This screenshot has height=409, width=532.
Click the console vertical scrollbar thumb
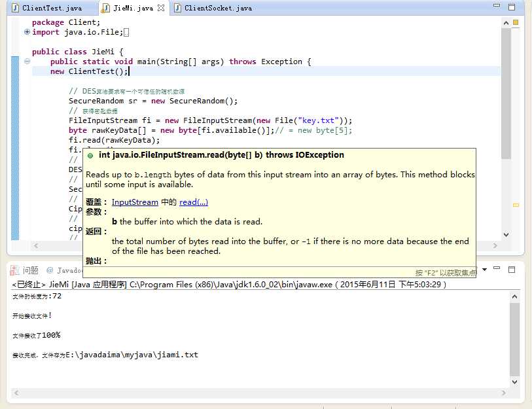[x=514, y=340]
